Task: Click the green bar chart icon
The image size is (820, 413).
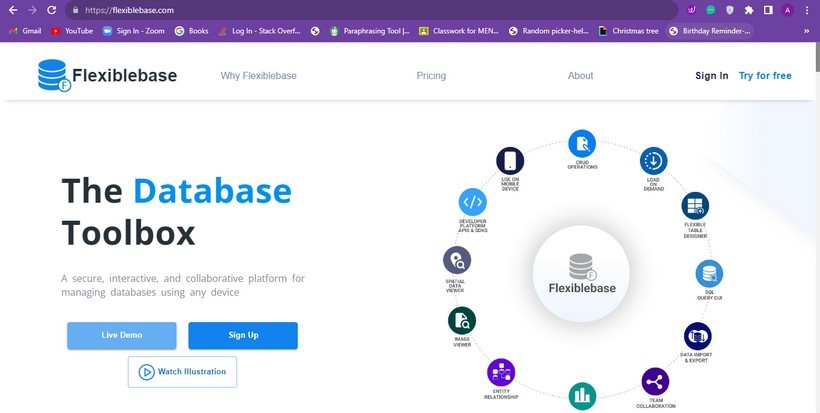Action: [582, 396]
